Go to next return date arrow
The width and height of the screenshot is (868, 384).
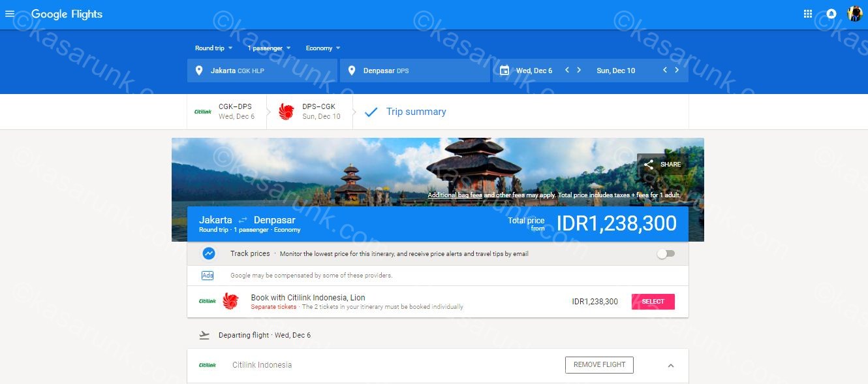coord(677,70)
